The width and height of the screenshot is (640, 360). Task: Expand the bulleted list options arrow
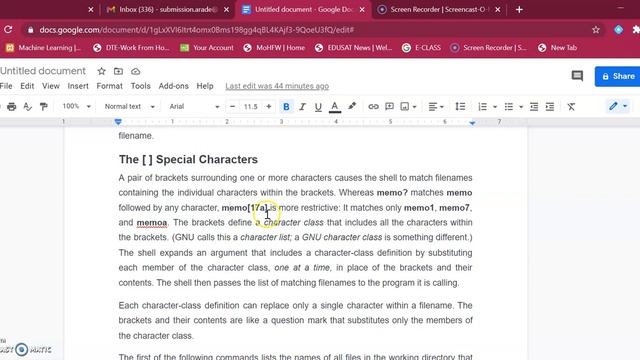coord(521,107)
